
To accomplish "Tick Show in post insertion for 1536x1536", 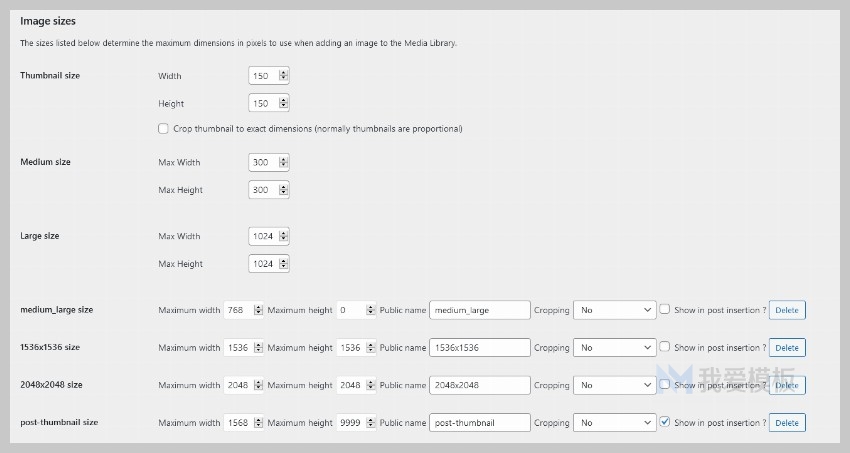I will [x=665, y=347].
